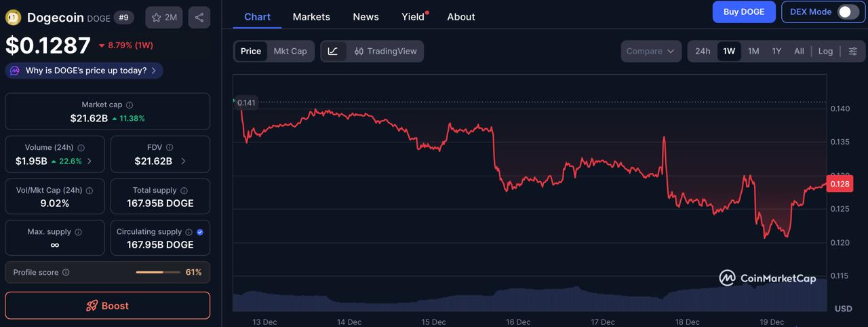Open TradingView chart mode
This screenshot has height=327, width=868.
pyautogui.click(x=386, y=51)
